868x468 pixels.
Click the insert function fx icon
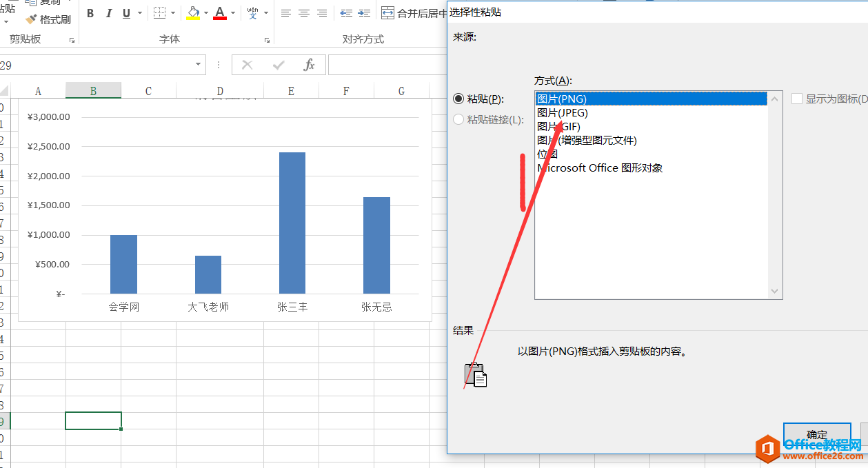pos(308,64)
